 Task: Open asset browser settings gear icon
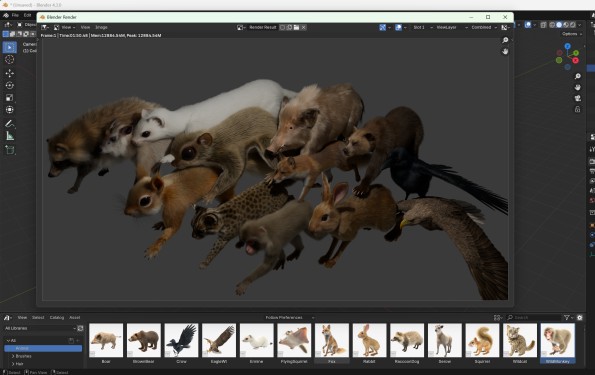coord(579,317)
